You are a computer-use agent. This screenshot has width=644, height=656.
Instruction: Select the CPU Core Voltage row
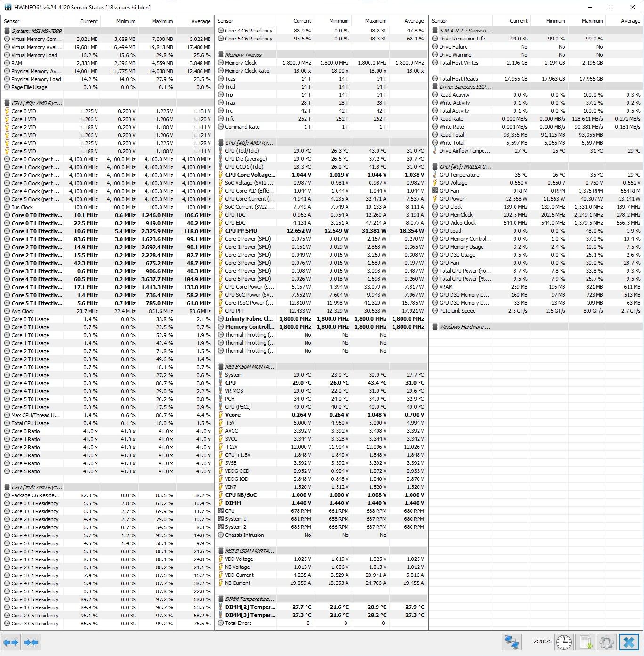click(x=322, y=175)
